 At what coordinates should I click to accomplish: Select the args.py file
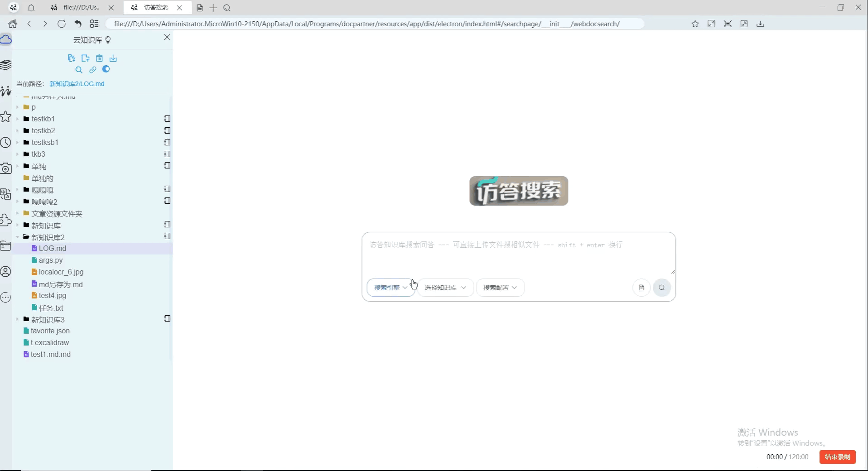tap(51, 260)
